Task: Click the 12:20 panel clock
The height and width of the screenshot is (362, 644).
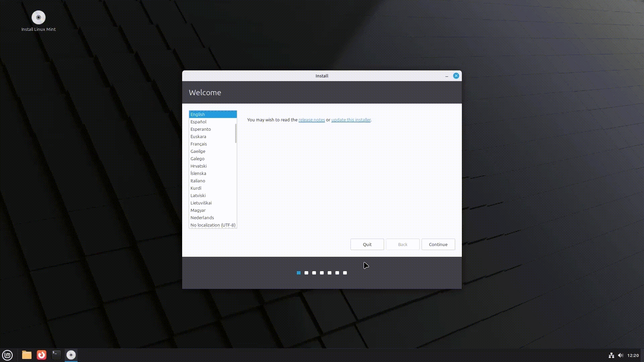Action: tap(633, 355)
